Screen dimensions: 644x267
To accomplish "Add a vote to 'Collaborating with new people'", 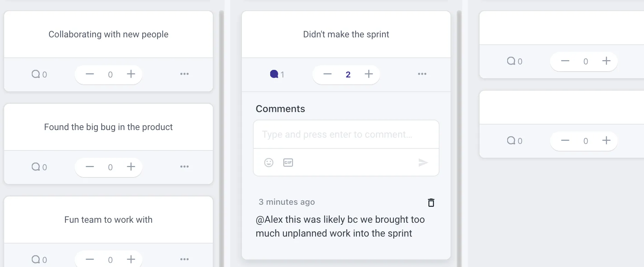I will pyautogui.click(x=131, y=74).
